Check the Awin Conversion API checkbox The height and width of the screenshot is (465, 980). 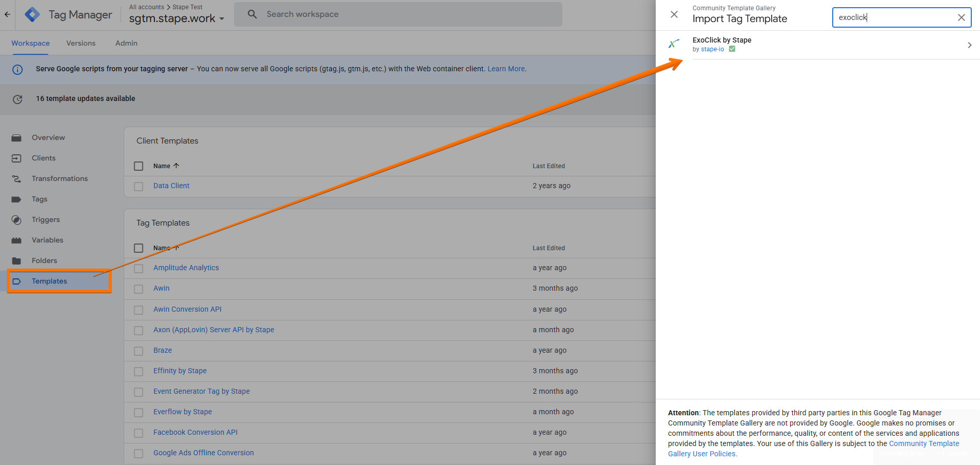pyautogui.click(x=139, y=310)
